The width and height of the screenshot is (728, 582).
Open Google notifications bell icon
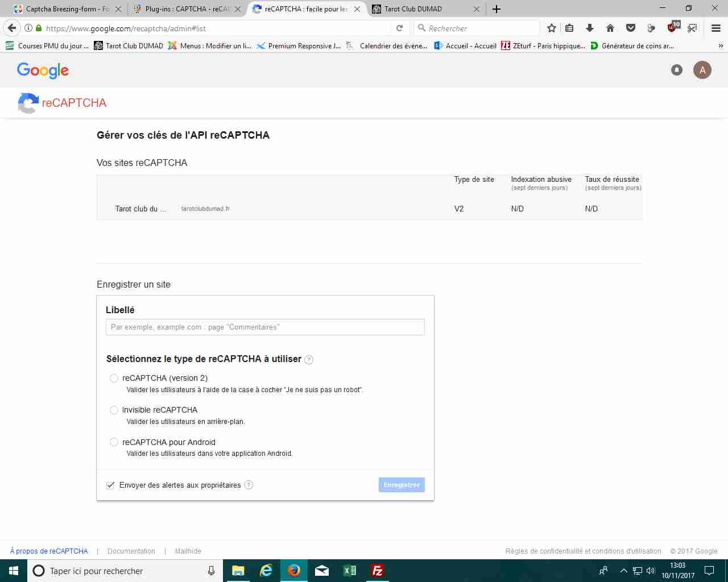(x=677, y=70)
